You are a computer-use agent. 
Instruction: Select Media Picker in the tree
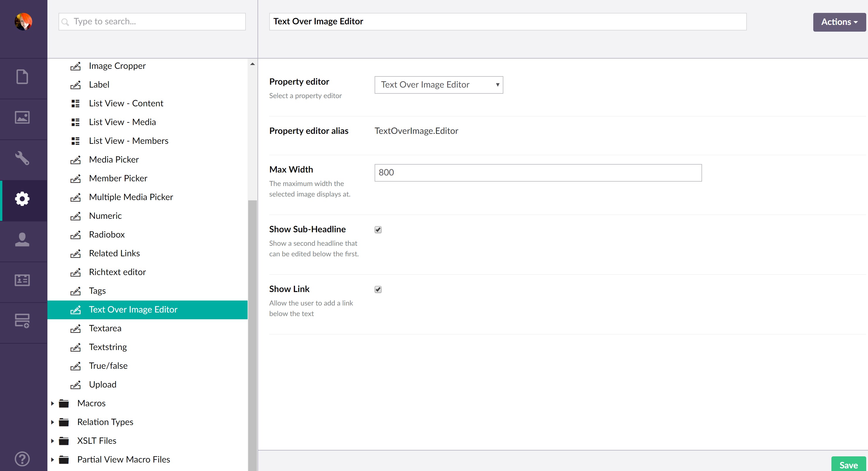click(114, 159)
